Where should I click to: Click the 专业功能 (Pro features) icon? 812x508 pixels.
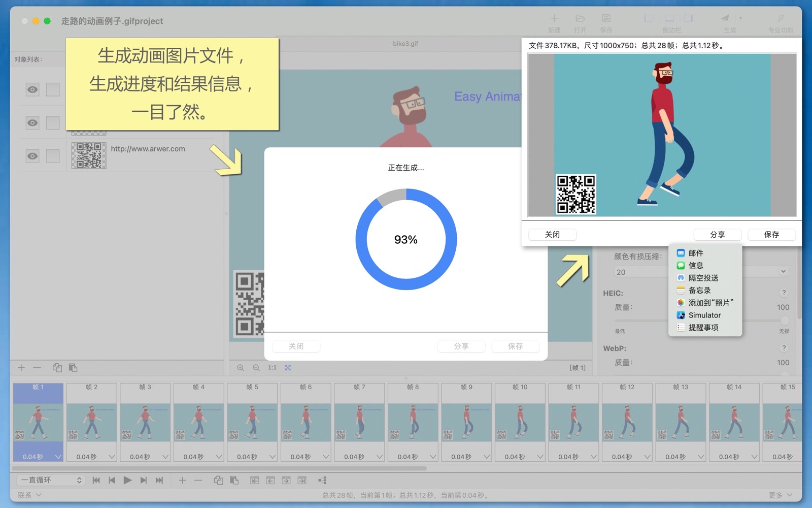tap(781, 18)
